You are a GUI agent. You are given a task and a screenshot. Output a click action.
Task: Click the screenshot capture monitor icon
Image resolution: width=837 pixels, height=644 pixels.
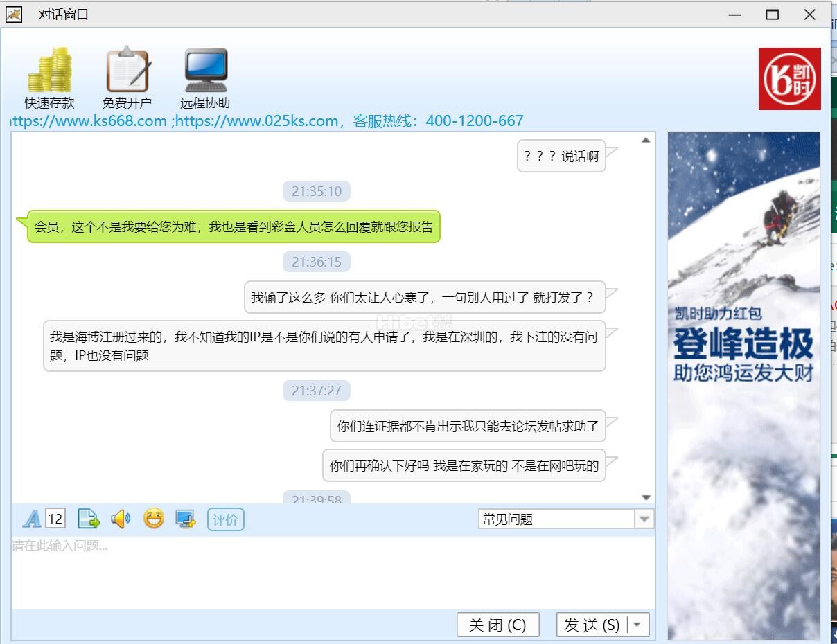point(185,519)
